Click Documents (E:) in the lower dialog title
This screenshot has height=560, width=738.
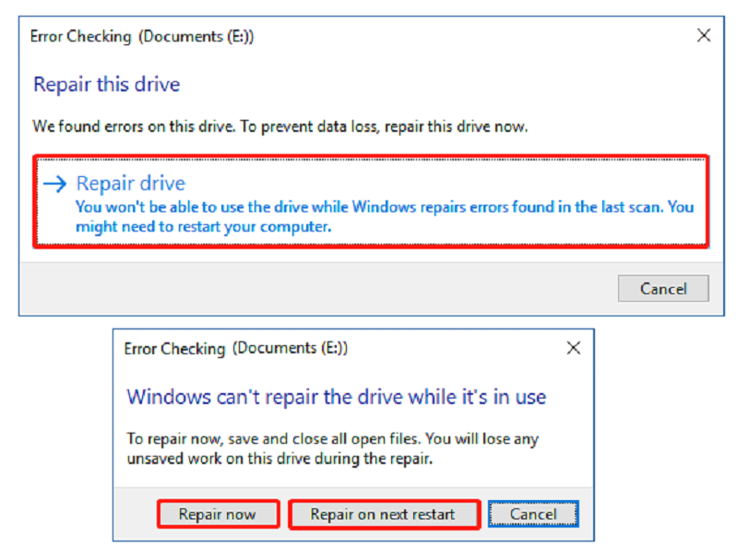[290, 349]
